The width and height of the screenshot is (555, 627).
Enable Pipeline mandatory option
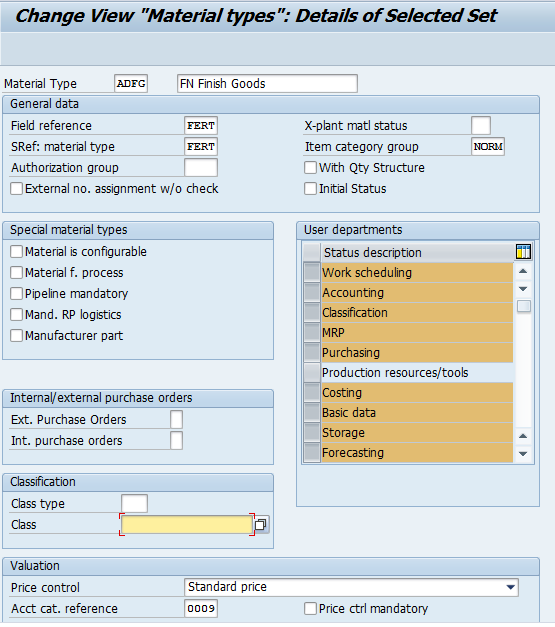(17, 294)
